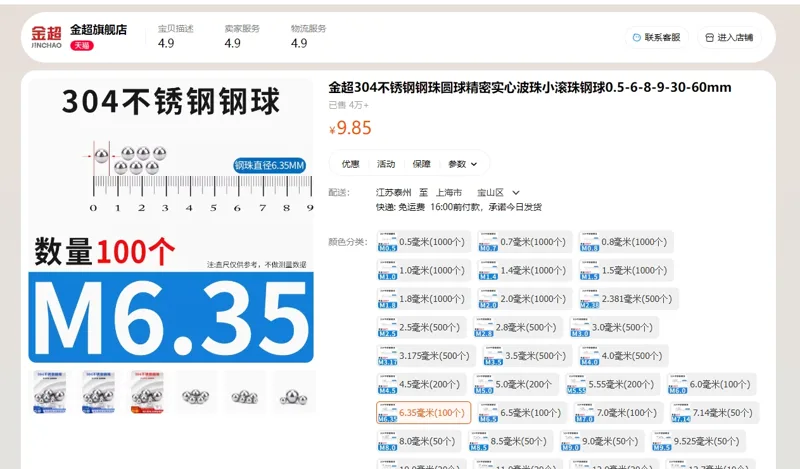Click the 已售 4万+ sales count
The image size is (800, 469).
(348, 105)
